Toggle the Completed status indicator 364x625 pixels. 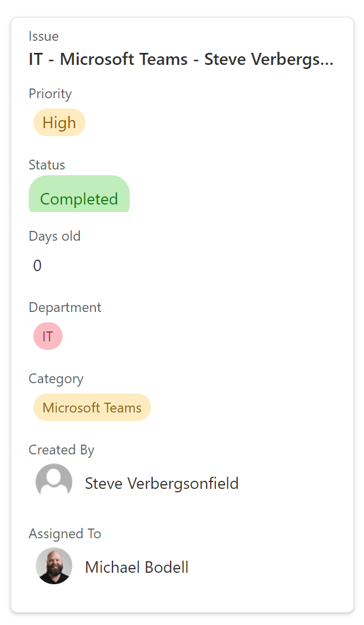click(x=79, y=199)
